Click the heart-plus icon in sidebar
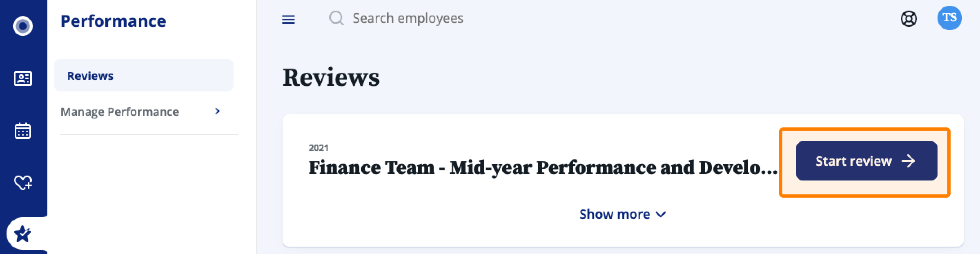The width and height of the screenshot is (980, 254). [23, 183]
